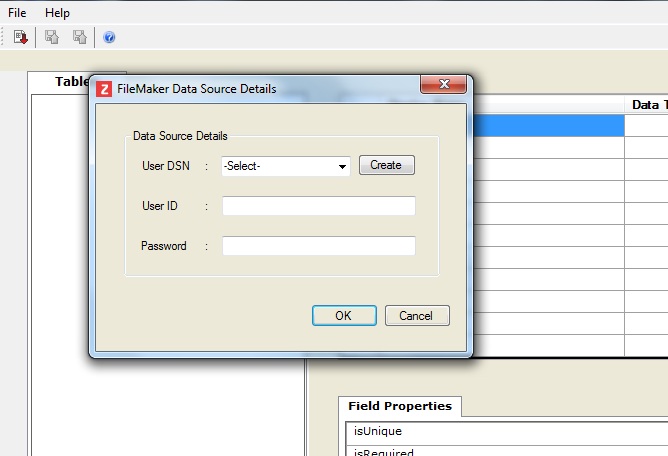Click the blue help question mark icon
Screen dimensions: 668x456
[109, 38]
